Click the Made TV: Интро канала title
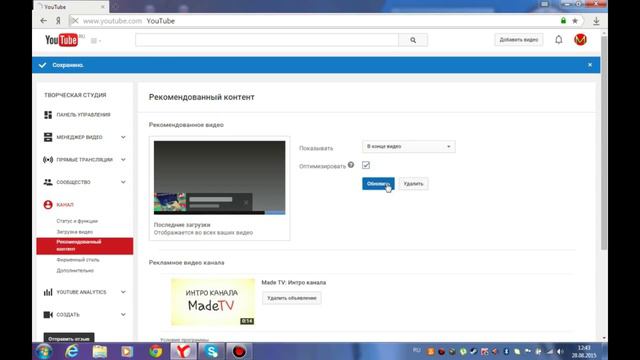The height and width of the screenshot is (360, 640). pos(293,282)
